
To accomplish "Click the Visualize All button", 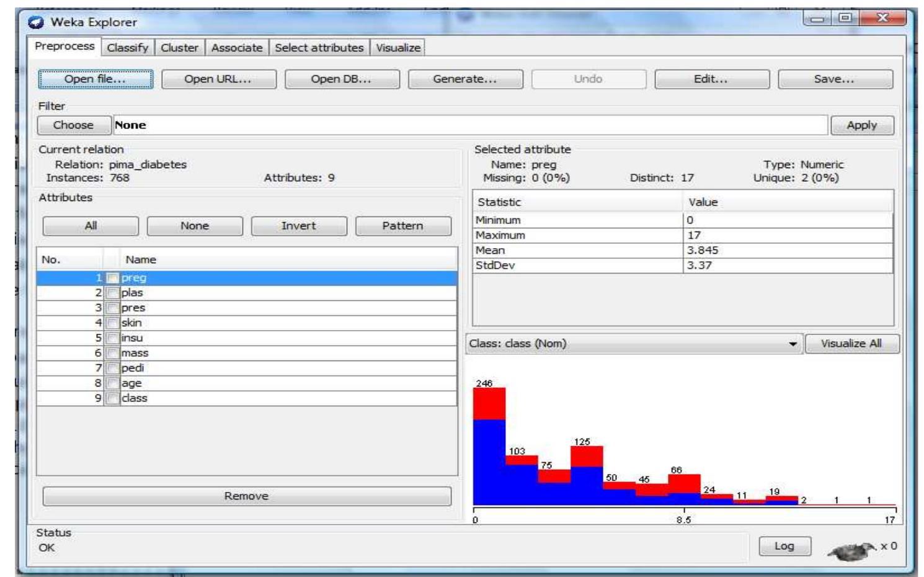I will (851, 344).
